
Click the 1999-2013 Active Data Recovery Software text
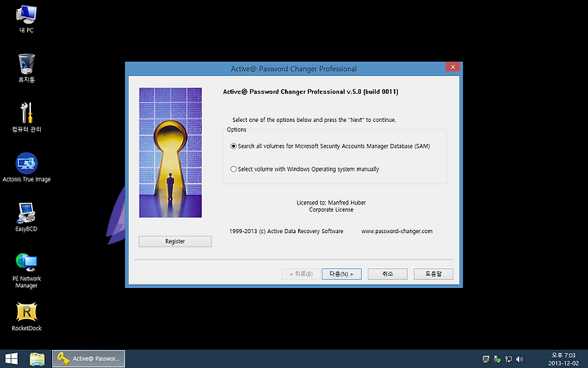pyautogui.click(x=286, y=231)
